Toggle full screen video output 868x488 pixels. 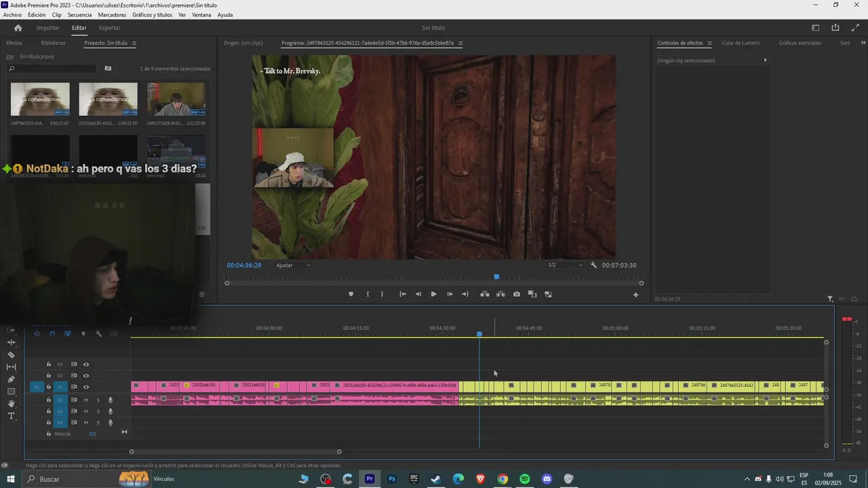854,28
